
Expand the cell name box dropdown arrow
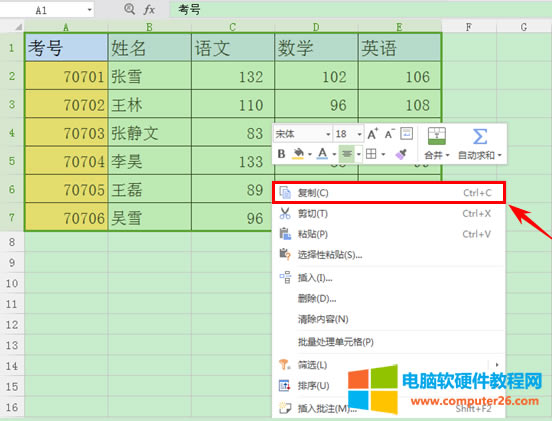click(90, 10)
